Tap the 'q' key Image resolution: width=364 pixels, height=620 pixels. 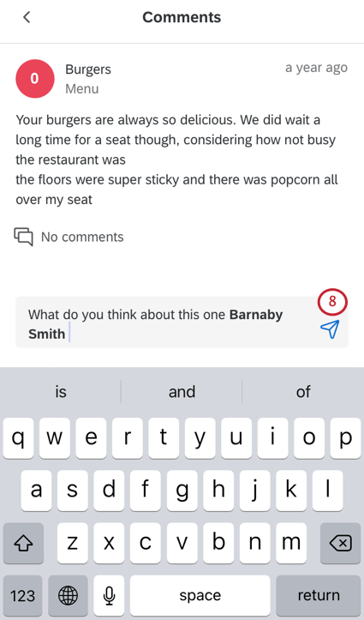[18, 438]
